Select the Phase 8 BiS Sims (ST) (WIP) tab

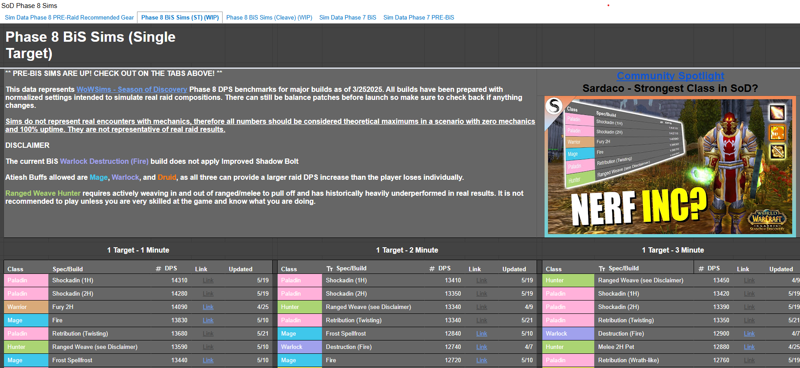(180, 17)
